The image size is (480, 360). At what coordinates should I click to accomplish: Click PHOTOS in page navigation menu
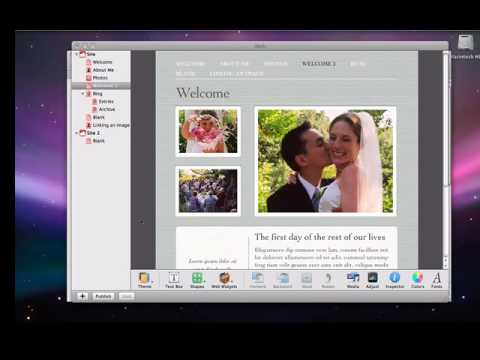(275, 64)
